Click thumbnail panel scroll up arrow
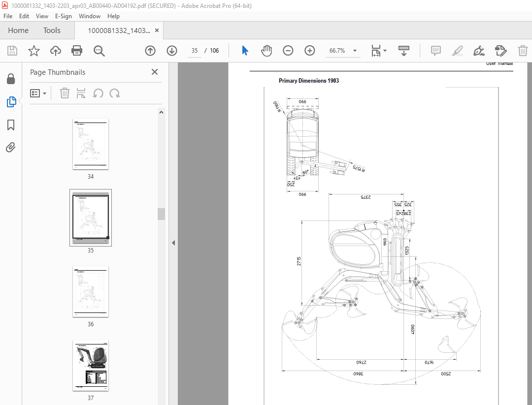 pyautogui.click(x=162, y=112)
